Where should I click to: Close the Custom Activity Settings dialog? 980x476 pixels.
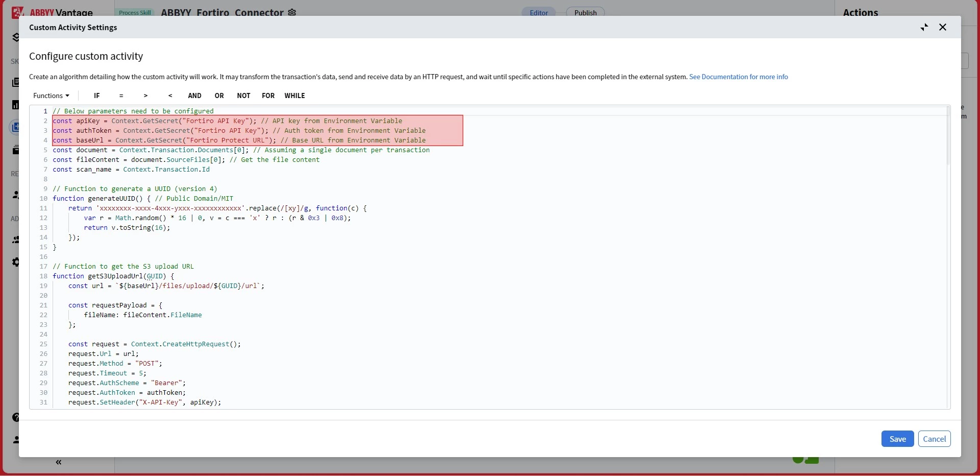[943, 27]
